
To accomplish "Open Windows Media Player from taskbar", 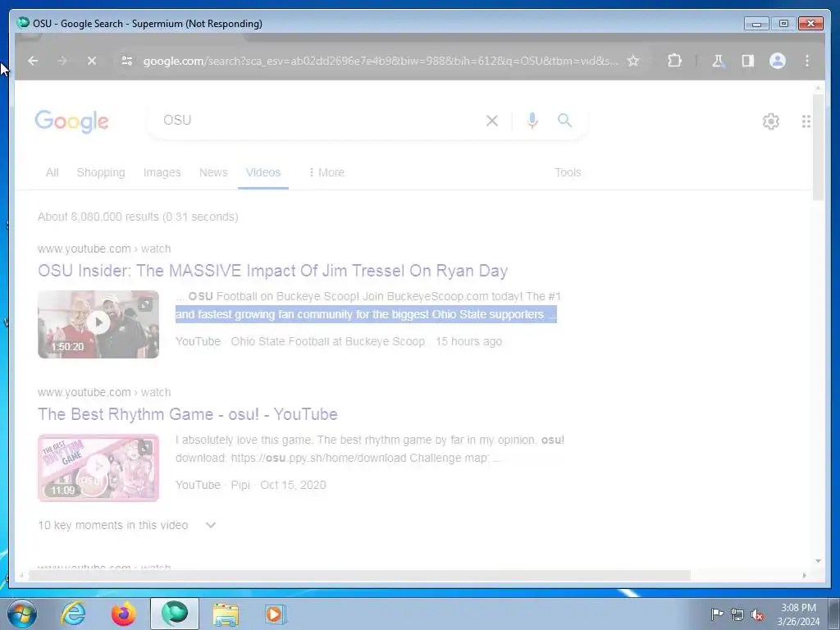I will pos(276,614).
